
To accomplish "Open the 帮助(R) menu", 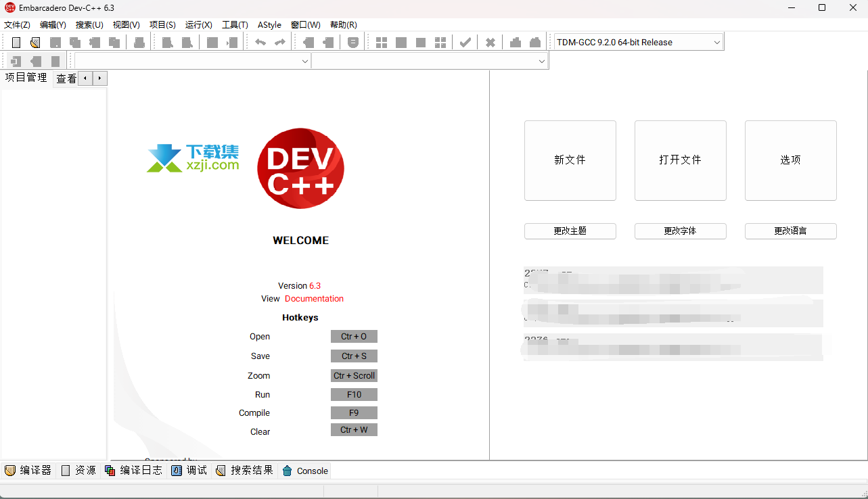I will [x=344, y=25].
